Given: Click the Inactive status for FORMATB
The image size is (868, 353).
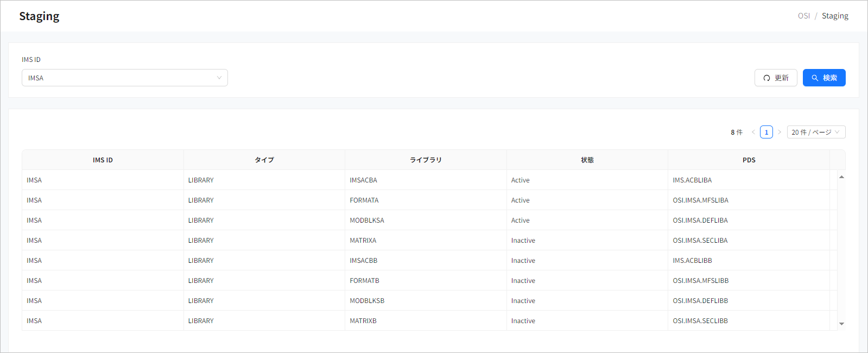Looking at the screenshot, I should [523, 280].
